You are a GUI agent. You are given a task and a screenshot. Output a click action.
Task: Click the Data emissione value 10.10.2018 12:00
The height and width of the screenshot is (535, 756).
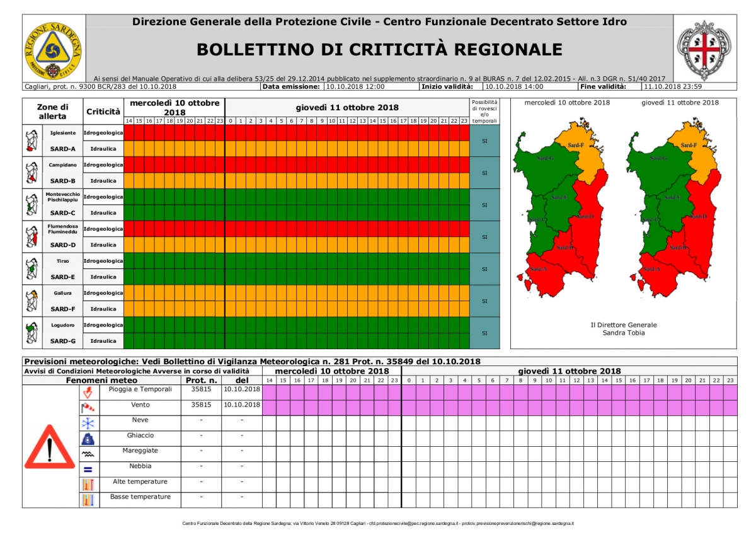pos(355,87)
